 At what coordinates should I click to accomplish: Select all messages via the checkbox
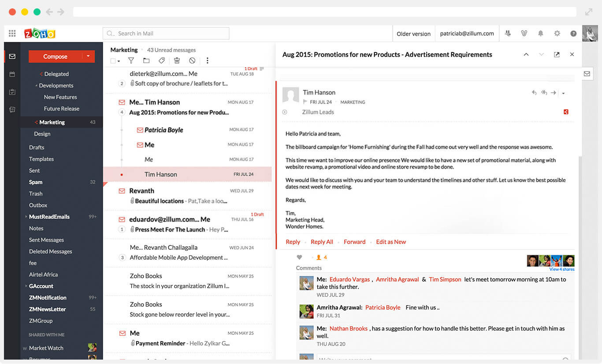(x=112, y=60)
